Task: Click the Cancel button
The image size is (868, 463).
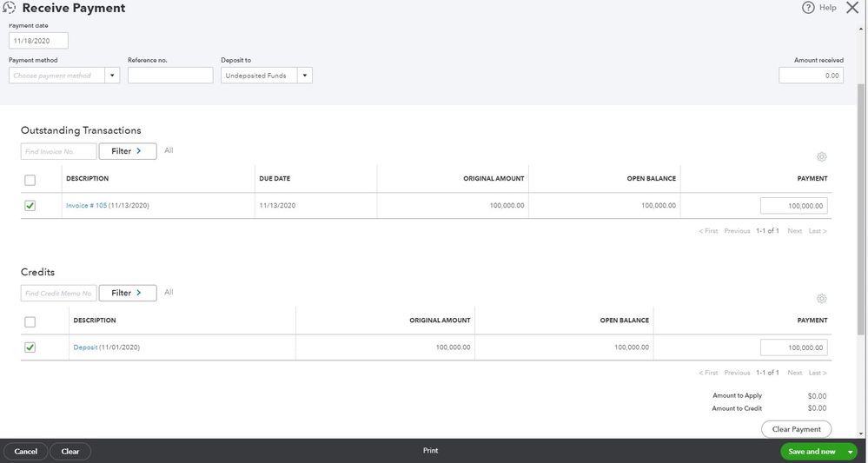Action: [x=26, y=452]
